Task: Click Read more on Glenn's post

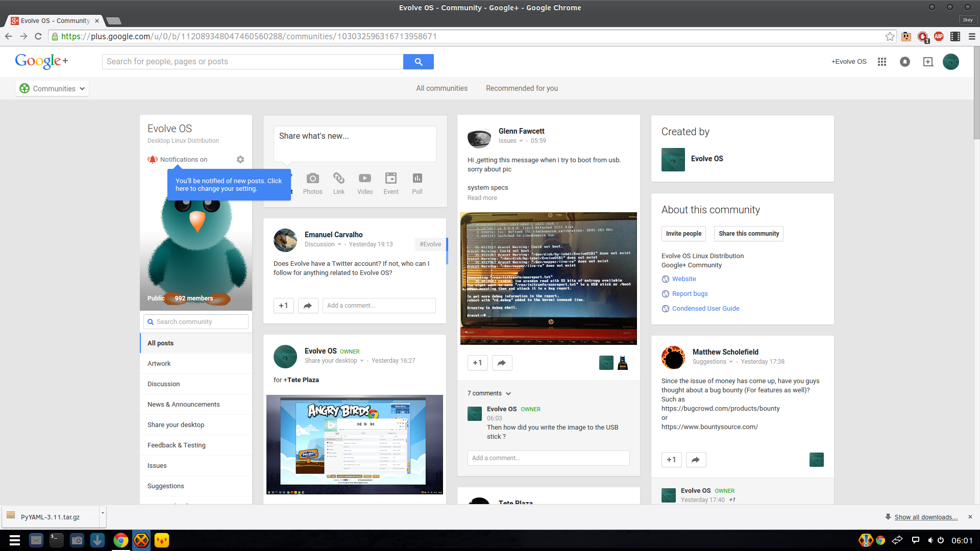Action: [x=482, y=198]
